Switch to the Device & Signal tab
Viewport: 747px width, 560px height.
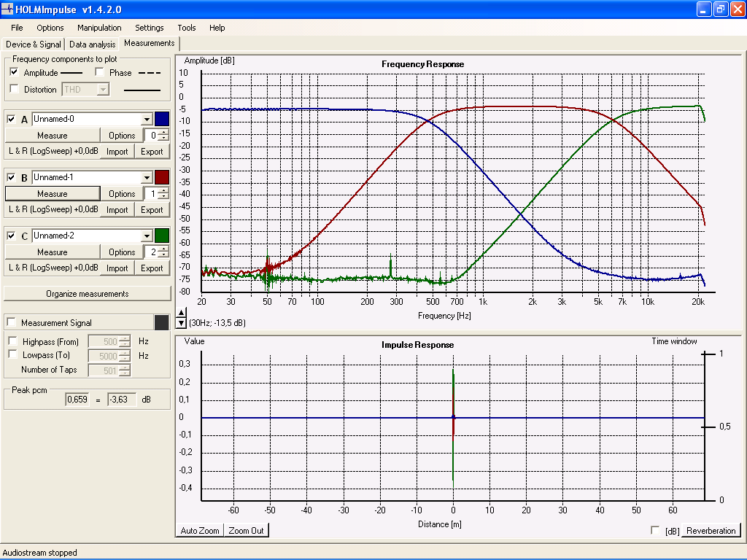[x=34, y=44]
